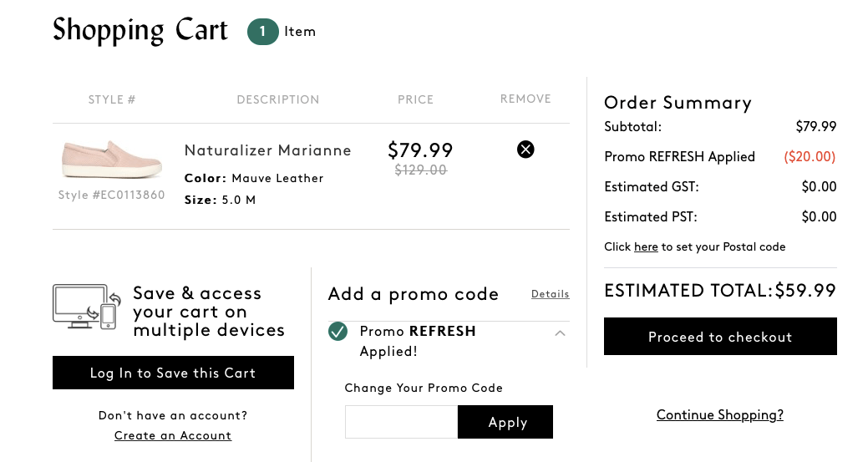The image size is (868, 462).
Task: Click the $79.99 item price
Action: [x=420, y=150]
